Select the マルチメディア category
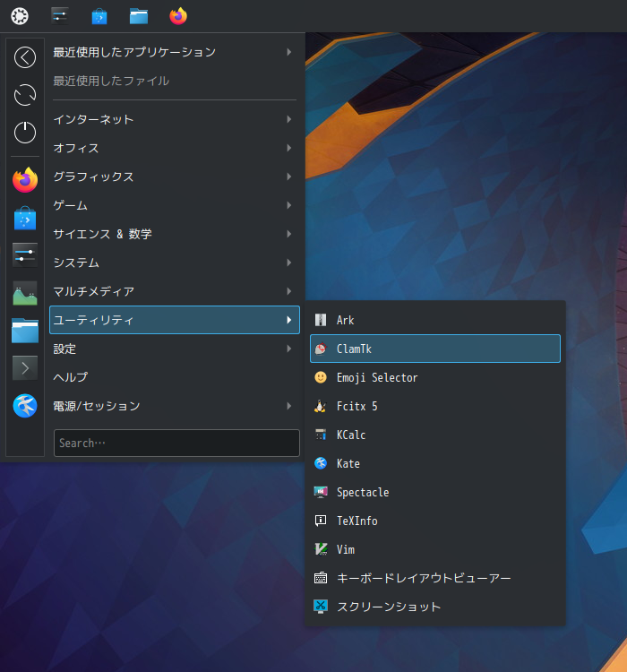The image size is (627, 672). [x=175, y=291]
